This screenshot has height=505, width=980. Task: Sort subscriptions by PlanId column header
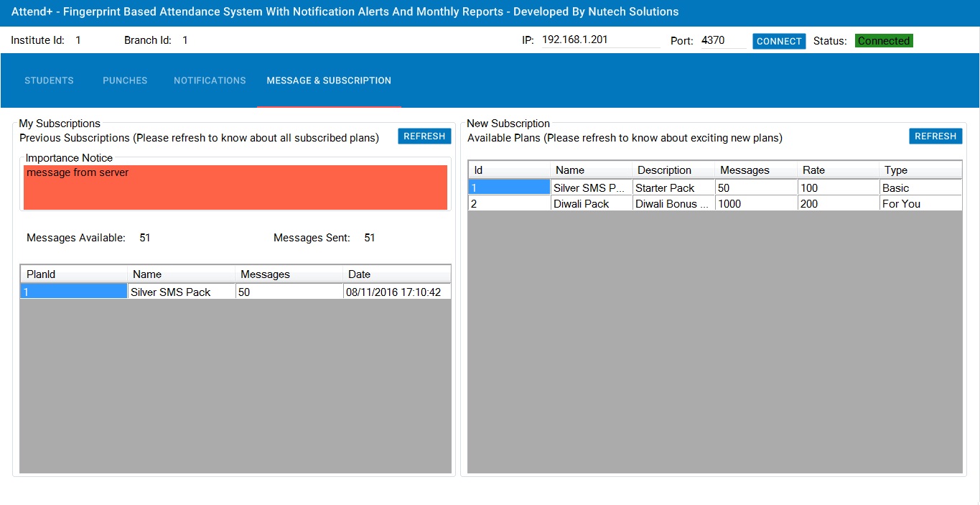click(x=74, y=274)
